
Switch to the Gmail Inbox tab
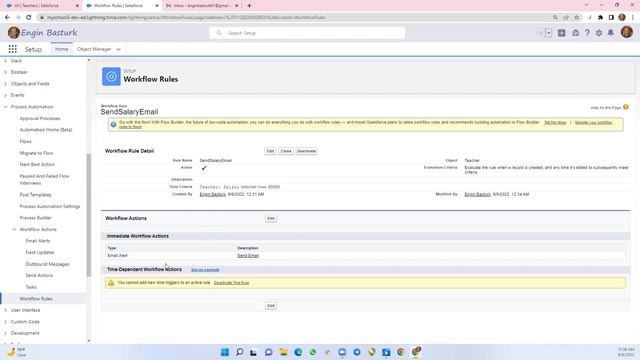click(202, 6)
